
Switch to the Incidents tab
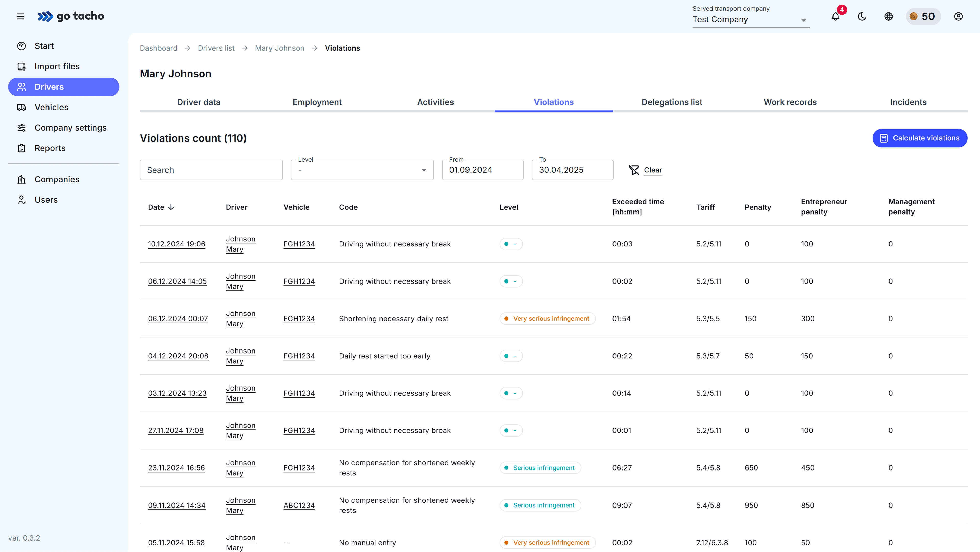tap(909, 102)
